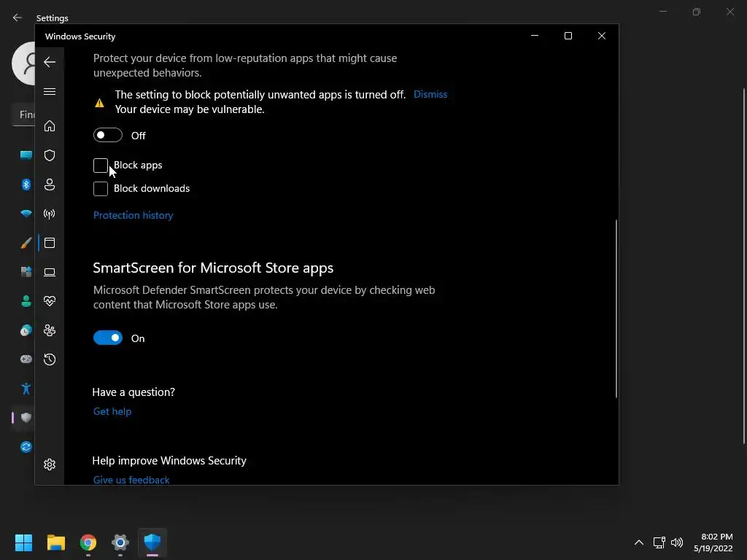The width and height of the screenshot is (747, 560).
Task: Open Windows Update in Settings sidebar
Action: pos(26,447)
